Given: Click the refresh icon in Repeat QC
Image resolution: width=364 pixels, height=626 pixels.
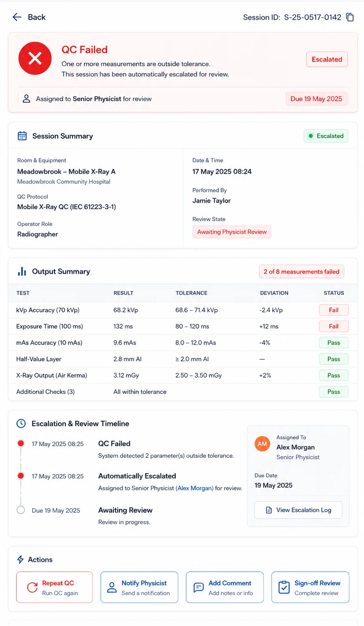Looking at the screenshot, I should coord(33,587).
